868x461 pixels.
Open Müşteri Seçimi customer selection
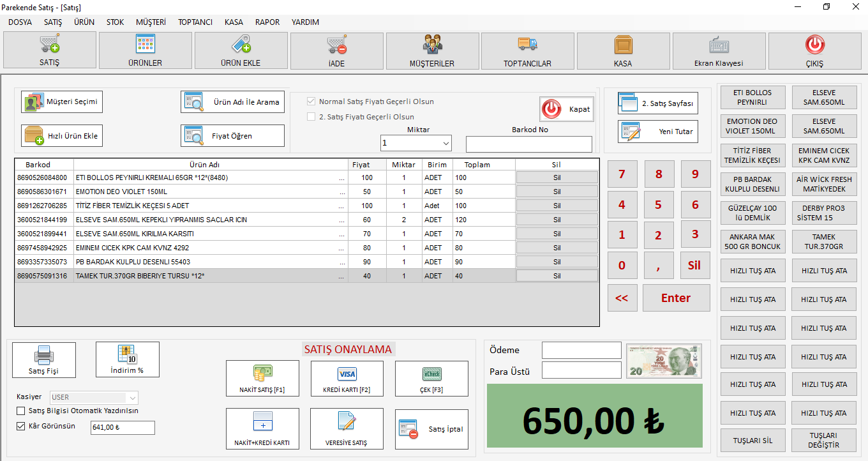pos(62,102)
